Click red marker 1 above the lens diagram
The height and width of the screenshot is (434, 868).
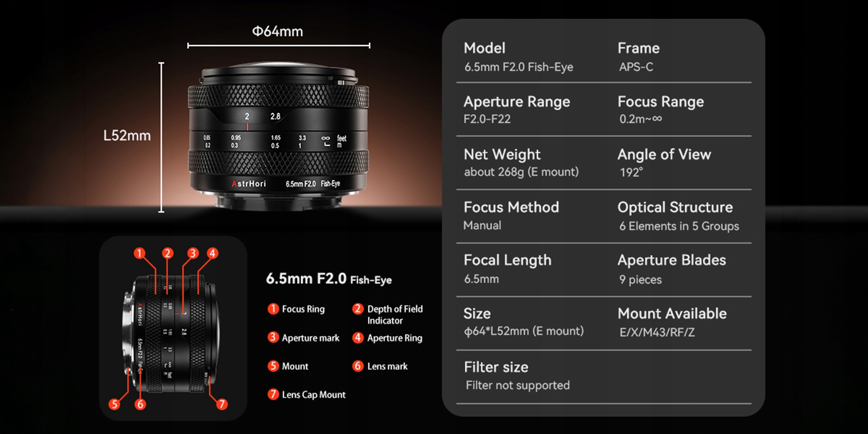139,253
